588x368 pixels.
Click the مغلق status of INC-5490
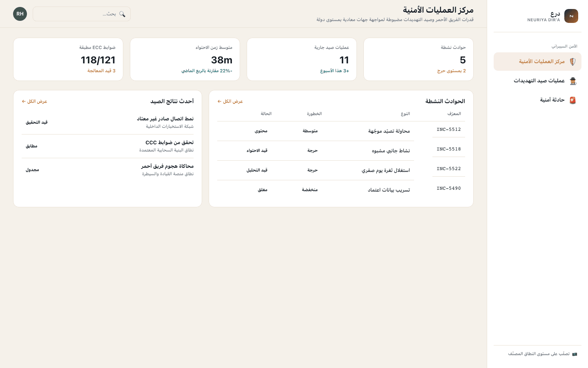263,190
